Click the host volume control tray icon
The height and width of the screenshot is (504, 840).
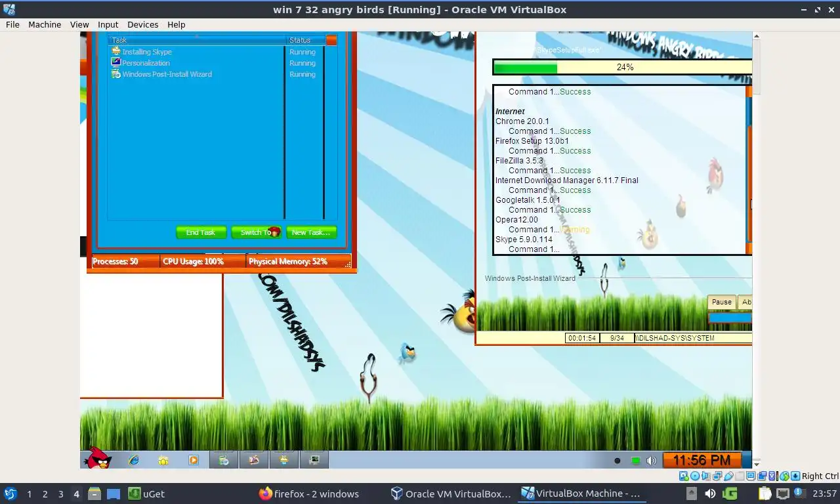[x=710, y=493]
